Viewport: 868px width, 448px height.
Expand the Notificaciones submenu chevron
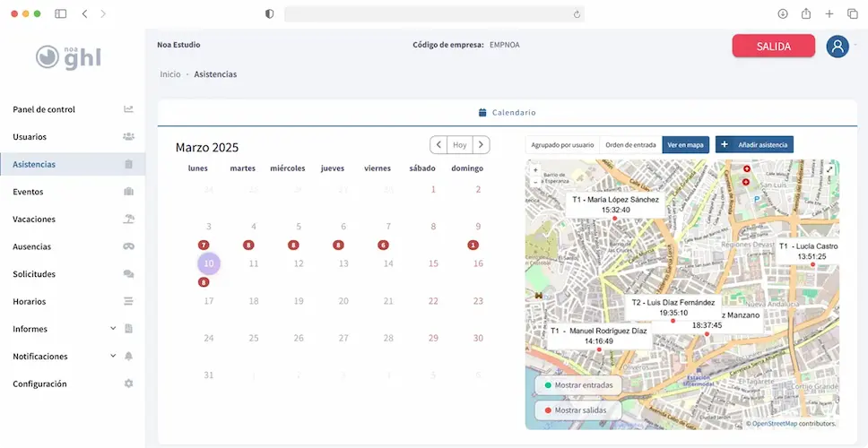[113, 357]
